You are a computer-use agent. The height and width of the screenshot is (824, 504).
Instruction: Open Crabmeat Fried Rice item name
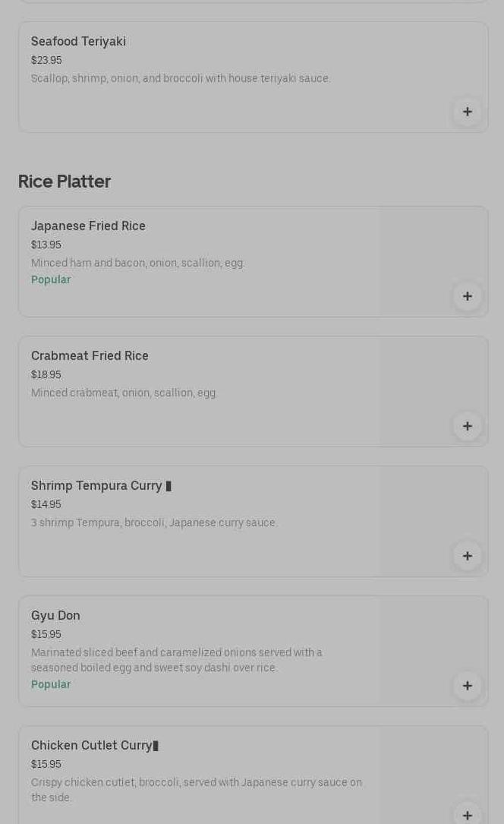point(90,356)
